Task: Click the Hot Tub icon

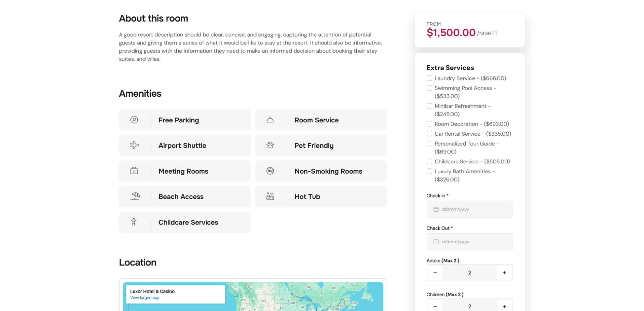Action: coord(270,196)
